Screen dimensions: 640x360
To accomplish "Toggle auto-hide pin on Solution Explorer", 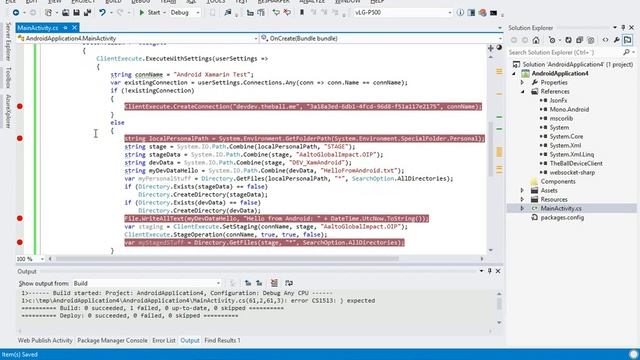I will [x=623, y=28].
